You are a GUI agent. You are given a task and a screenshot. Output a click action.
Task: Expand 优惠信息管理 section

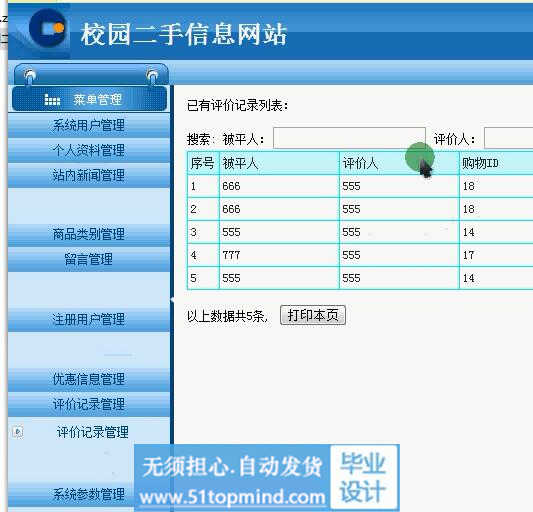tap(89, 379)
